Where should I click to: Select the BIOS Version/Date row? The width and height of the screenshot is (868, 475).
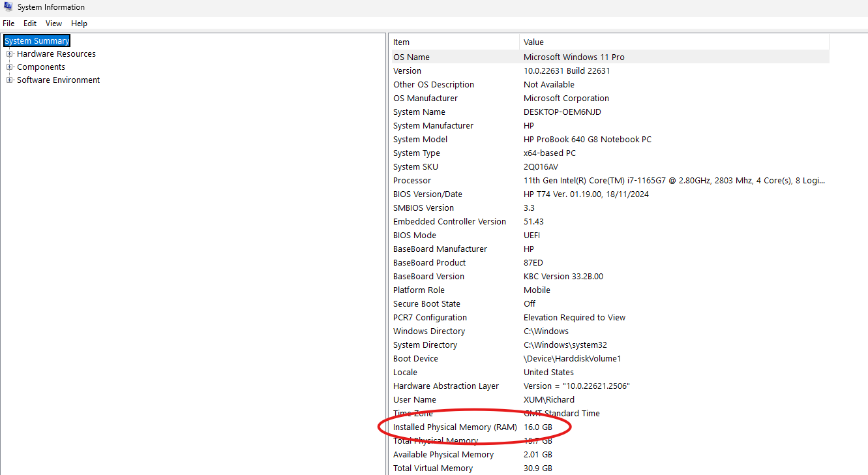tap(427, 194)
